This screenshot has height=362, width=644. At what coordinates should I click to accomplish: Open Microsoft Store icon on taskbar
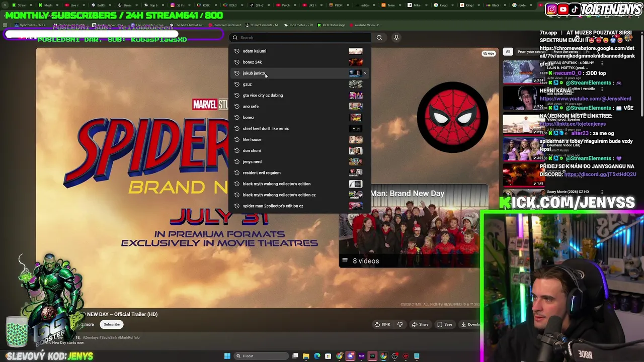[x=328, y=356]
